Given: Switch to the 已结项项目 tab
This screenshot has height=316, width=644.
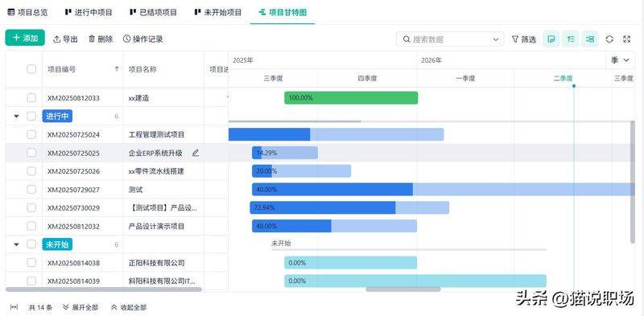Looking at the screenshot, I should (153, 12).
